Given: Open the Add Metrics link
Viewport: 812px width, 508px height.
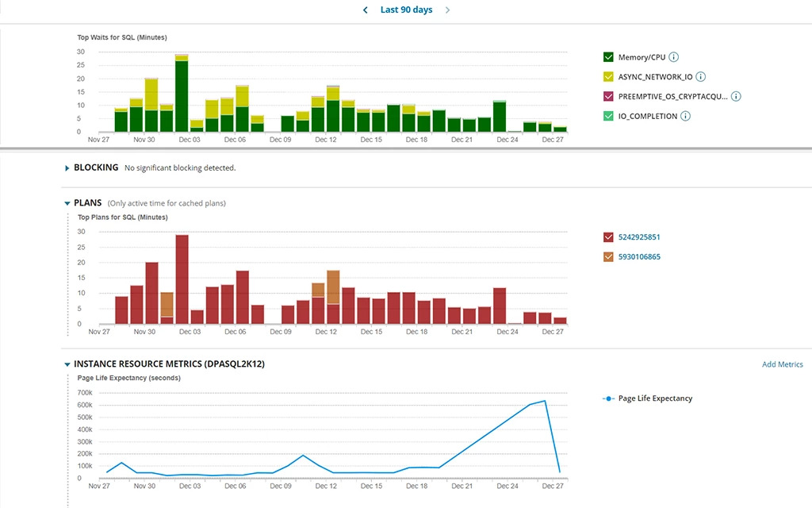Looking at the screenshot, I should (x=782, y=364).
